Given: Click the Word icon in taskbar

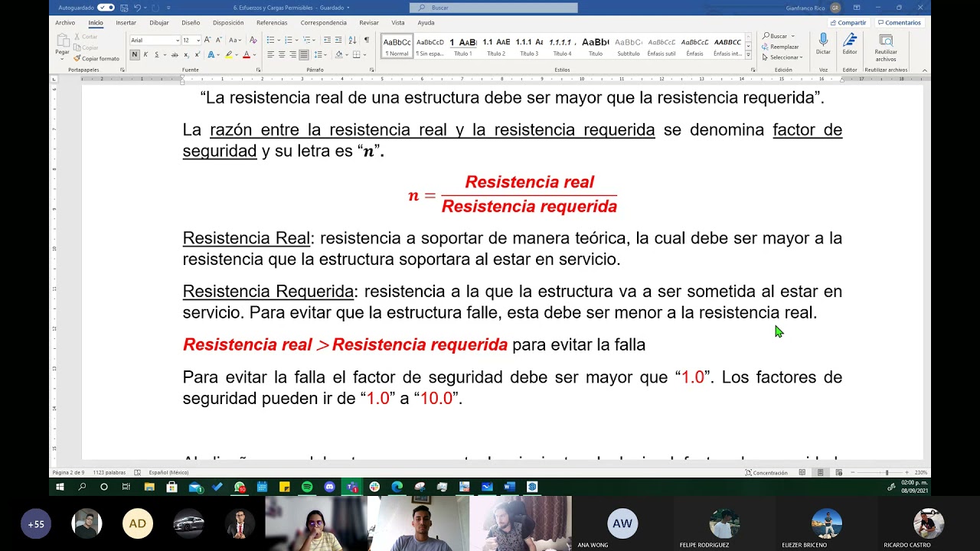Looking at the screenshot, I should (510, 487).
